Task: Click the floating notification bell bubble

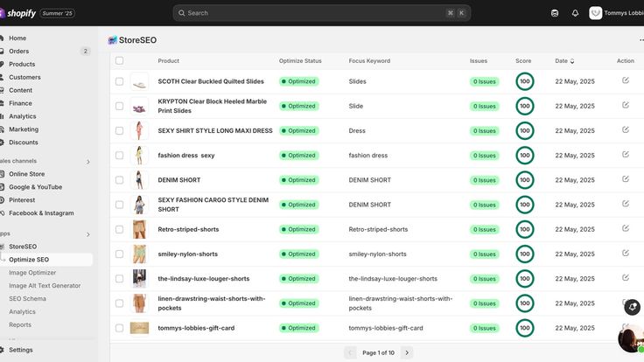Action: 632,307
